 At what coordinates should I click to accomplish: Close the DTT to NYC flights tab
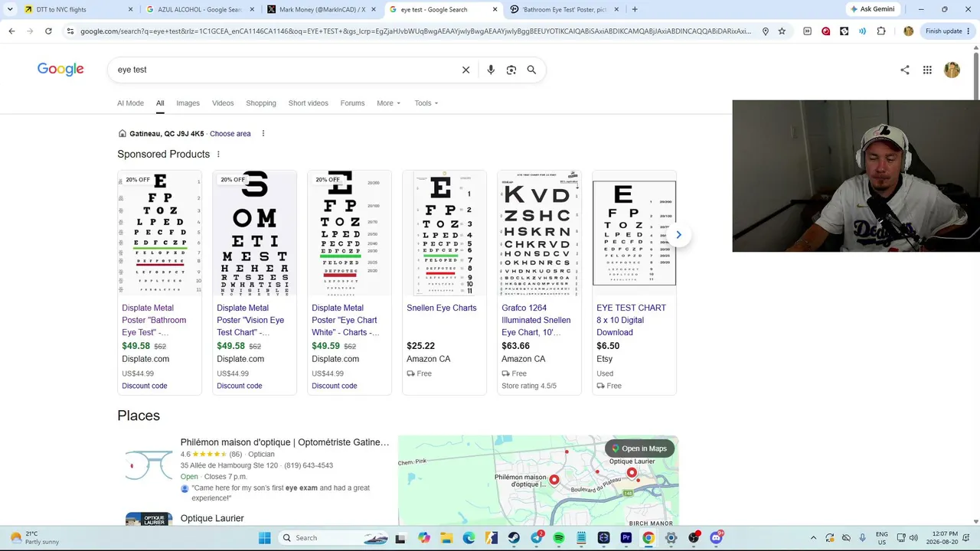pyautogui.click(x=130, y=9)
